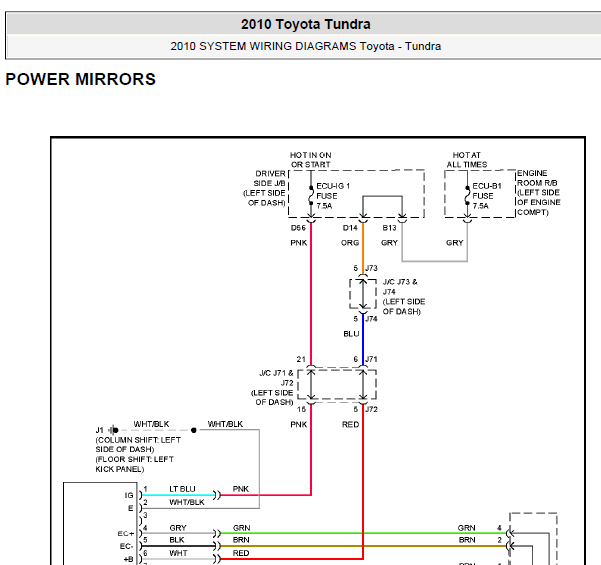Click connector label "D56"

298,228
